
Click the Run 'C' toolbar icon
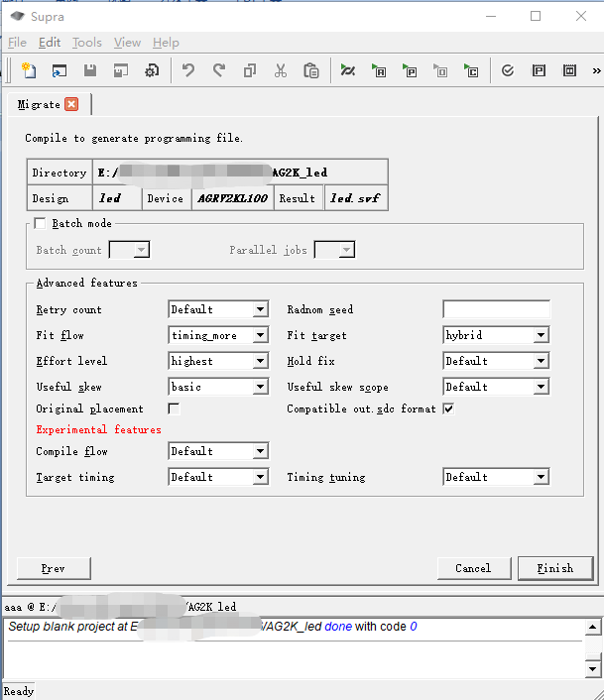[x=471, y=70]
